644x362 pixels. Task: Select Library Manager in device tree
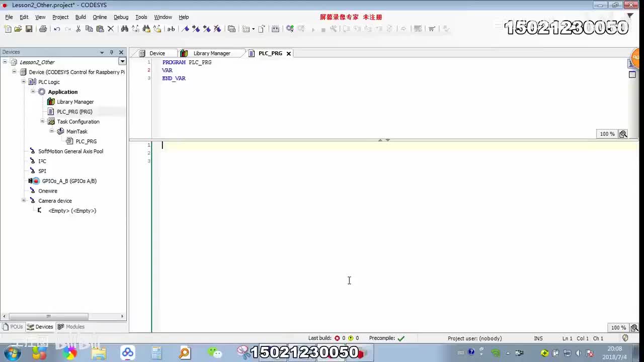(75, 102)
